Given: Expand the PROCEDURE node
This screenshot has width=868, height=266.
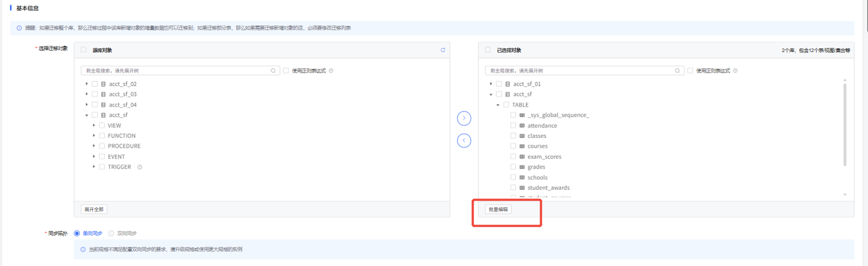Looking at the screenshot, I should tap(94, 146).
